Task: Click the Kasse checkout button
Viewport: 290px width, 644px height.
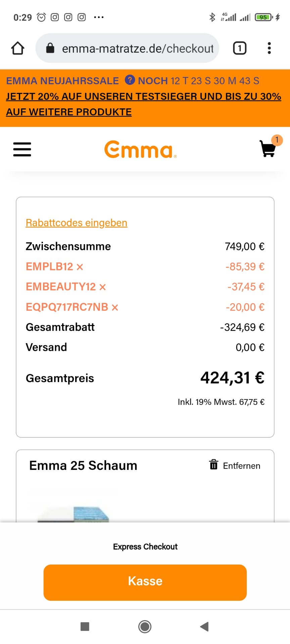Action: [145, 583]
